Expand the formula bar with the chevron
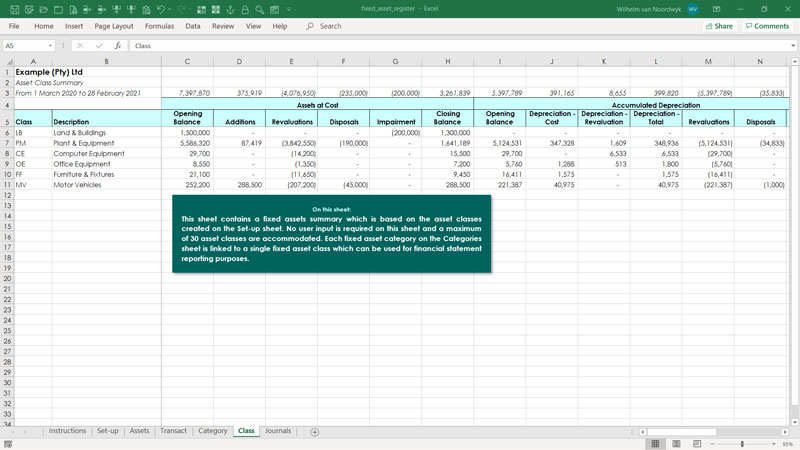 [793, 45]
